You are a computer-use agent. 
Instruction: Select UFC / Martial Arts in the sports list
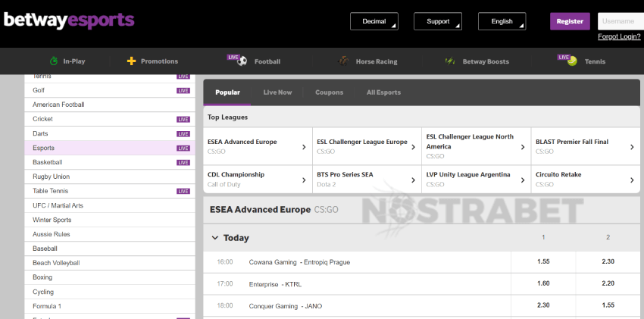(x=110, y=205)
